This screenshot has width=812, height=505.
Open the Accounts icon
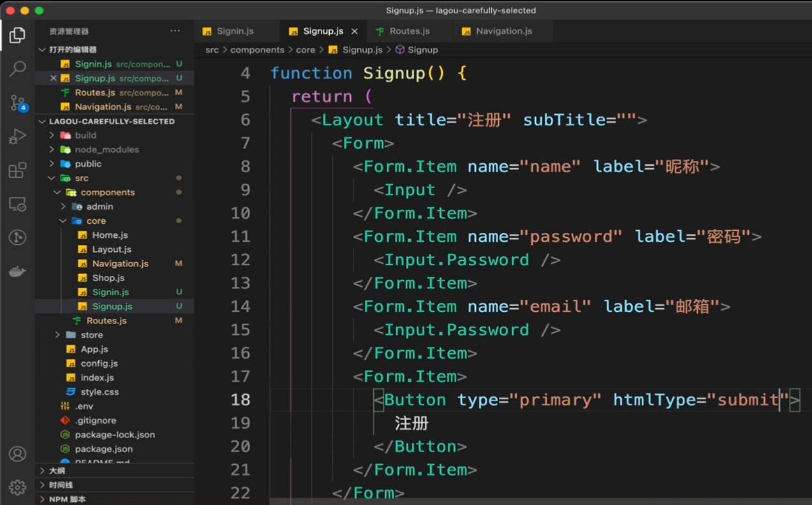tap(17, 454)
